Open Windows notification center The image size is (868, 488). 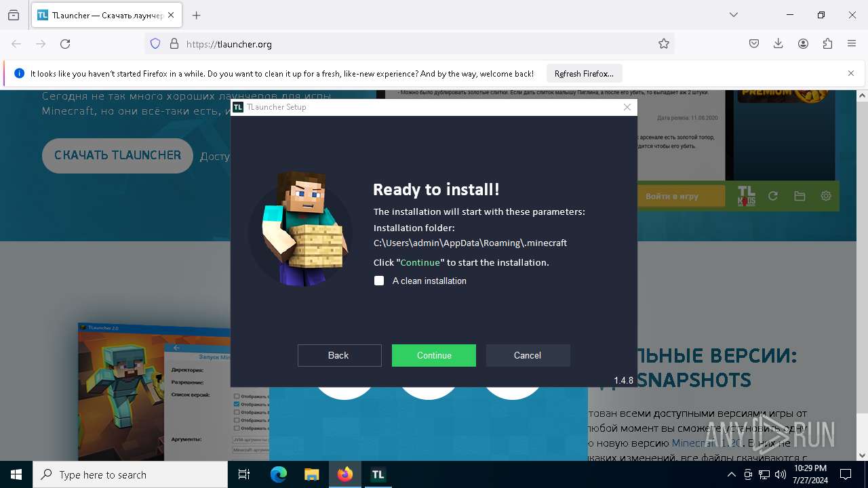pos(846,474)
